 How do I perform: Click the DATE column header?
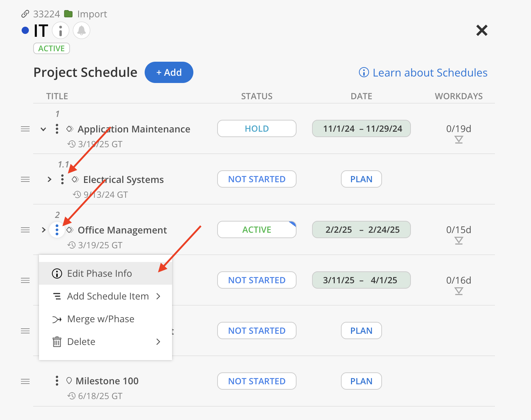click(361, 96)
